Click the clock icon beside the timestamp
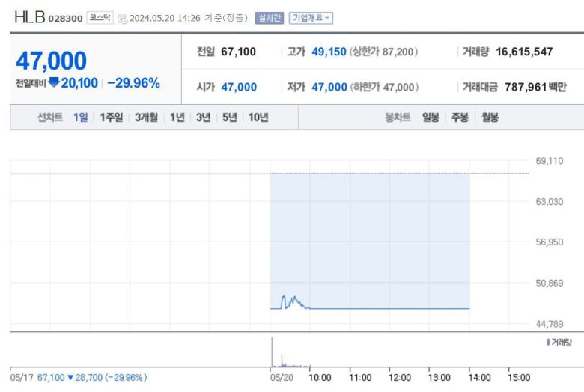Image resolution: width=584 pixels, height=392 pixels. pos(122,18)
